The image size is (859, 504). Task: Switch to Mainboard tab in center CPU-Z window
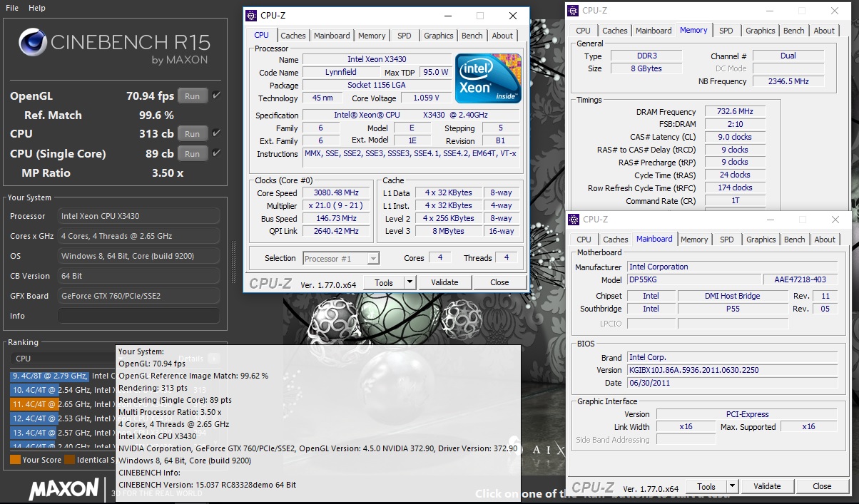(332, 36)
